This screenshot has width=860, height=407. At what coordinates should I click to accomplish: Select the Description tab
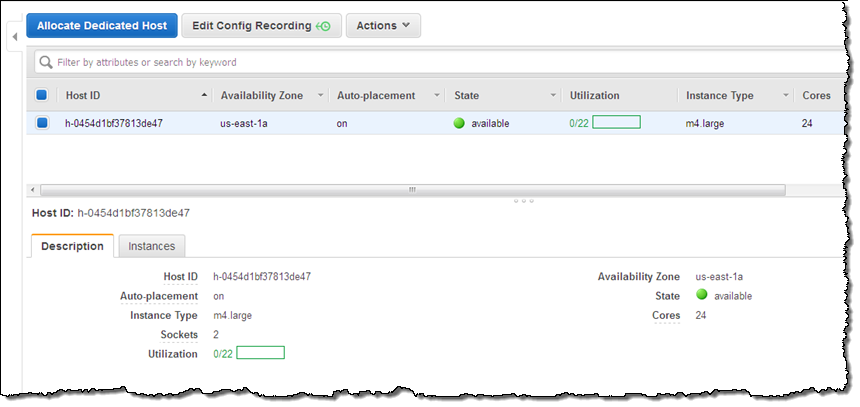coord(72,246)
